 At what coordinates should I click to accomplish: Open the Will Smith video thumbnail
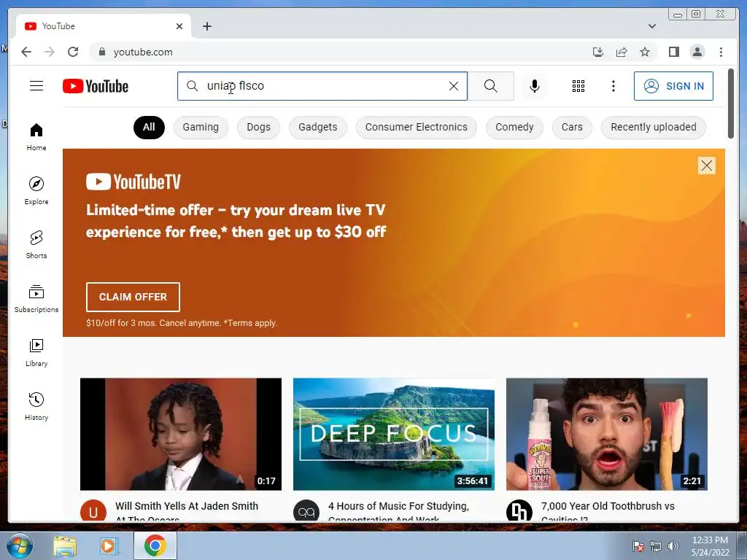tap(181, 434)
